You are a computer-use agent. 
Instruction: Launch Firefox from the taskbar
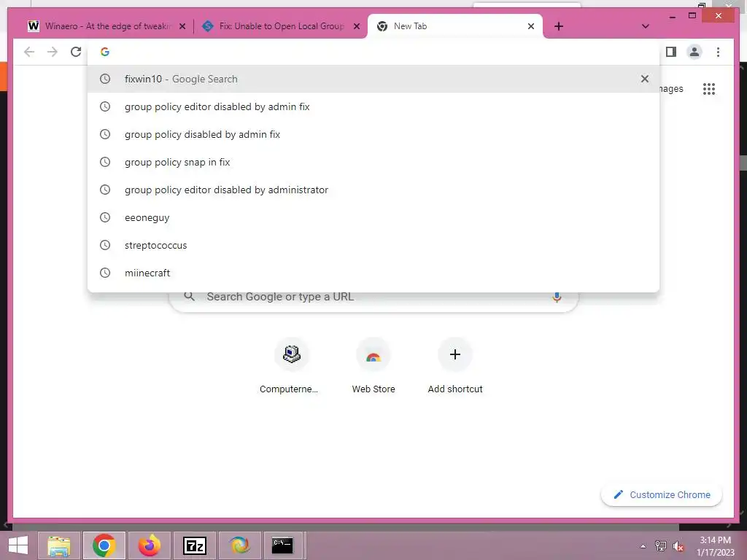[x=150, y=545]
